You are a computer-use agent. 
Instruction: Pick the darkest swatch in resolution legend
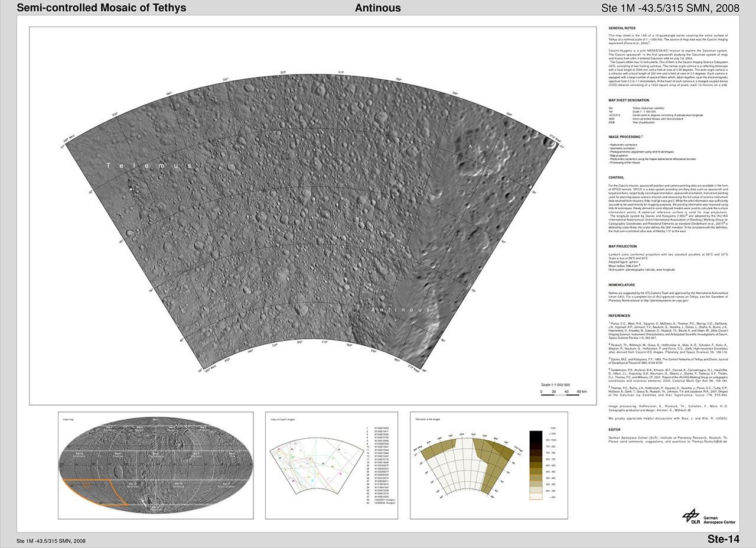coord(536,434)
